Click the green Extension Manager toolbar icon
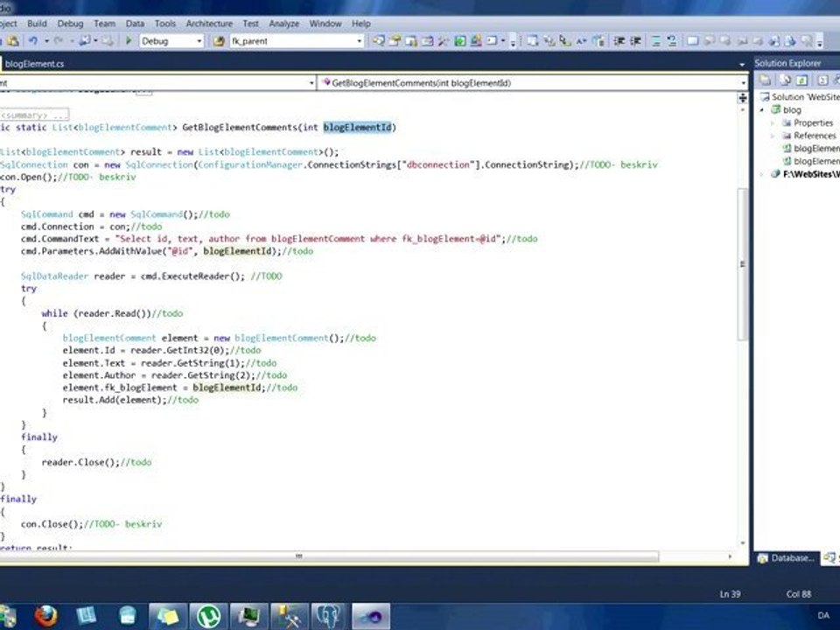This screenshot has width=840, height=630. (460, 41)
